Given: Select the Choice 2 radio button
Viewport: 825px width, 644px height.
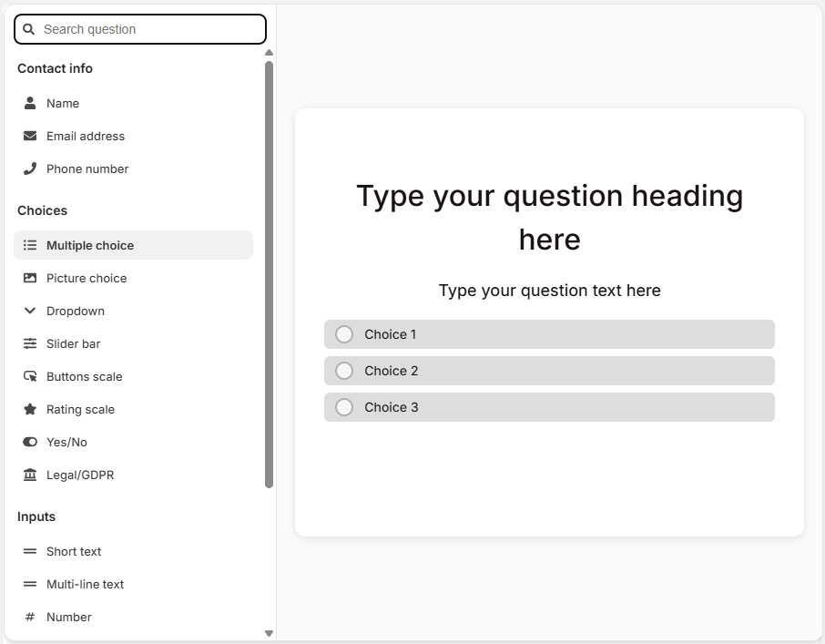Looking at the screenshot, I should click(344, 371).
